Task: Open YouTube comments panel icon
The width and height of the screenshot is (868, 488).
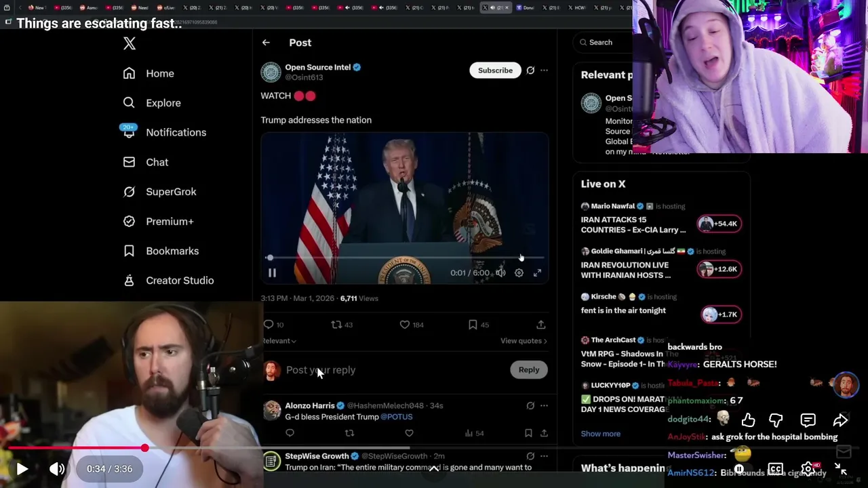Action: (808, 420)
